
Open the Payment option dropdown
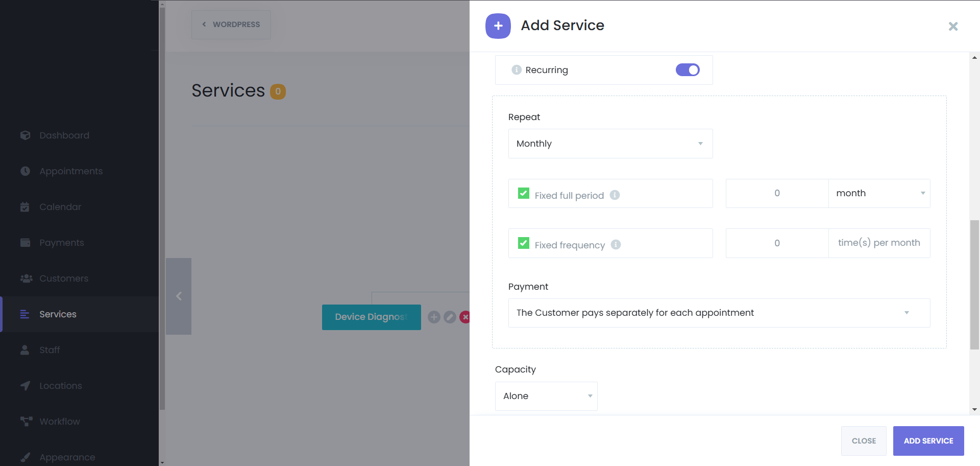pos(719,313)
